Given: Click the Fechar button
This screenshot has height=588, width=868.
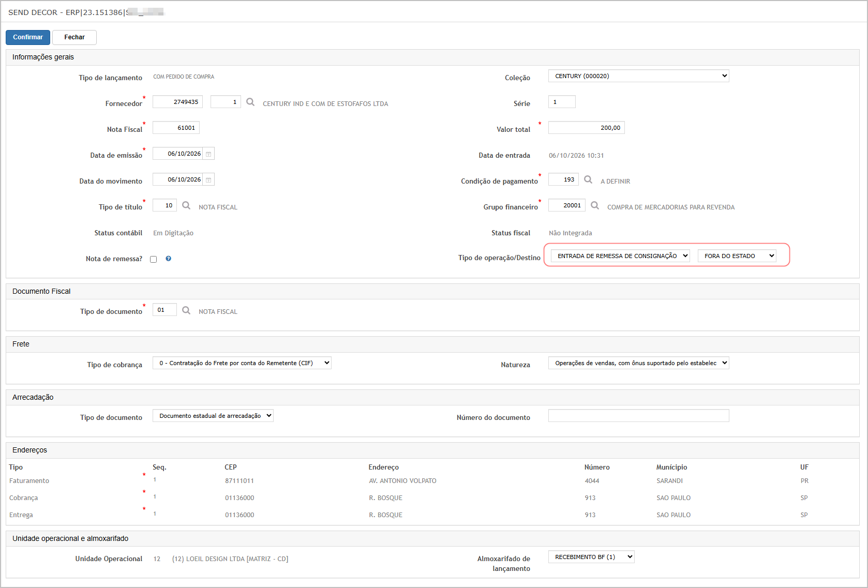Looking at the screenshot, I should pyautogui.click(x=74, y=37).
